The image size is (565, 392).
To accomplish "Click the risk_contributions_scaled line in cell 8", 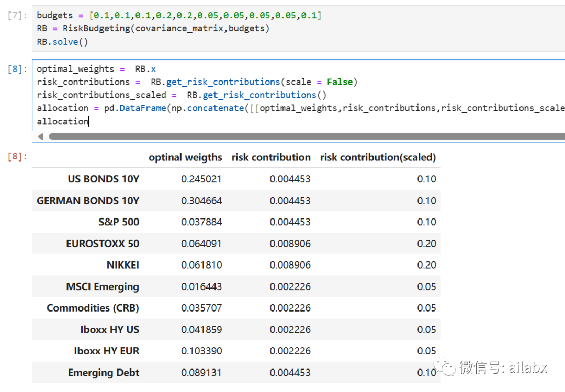I will (182, 95).
